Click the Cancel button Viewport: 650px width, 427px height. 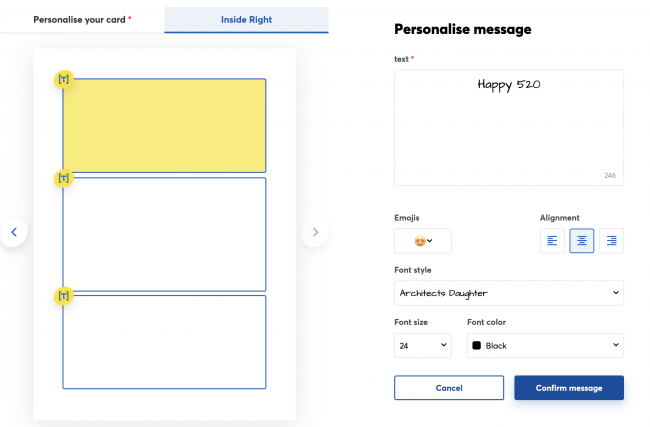pos(449,388)
